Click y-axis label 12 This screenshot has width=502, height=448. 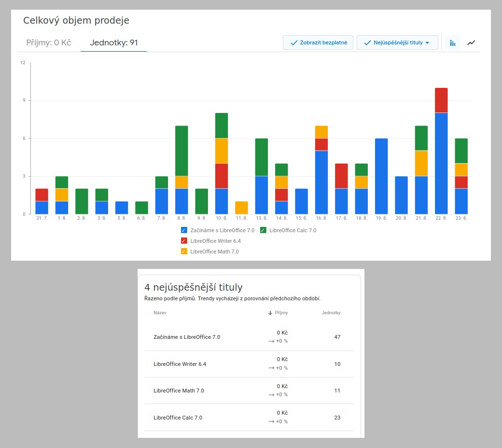[23, 62]
